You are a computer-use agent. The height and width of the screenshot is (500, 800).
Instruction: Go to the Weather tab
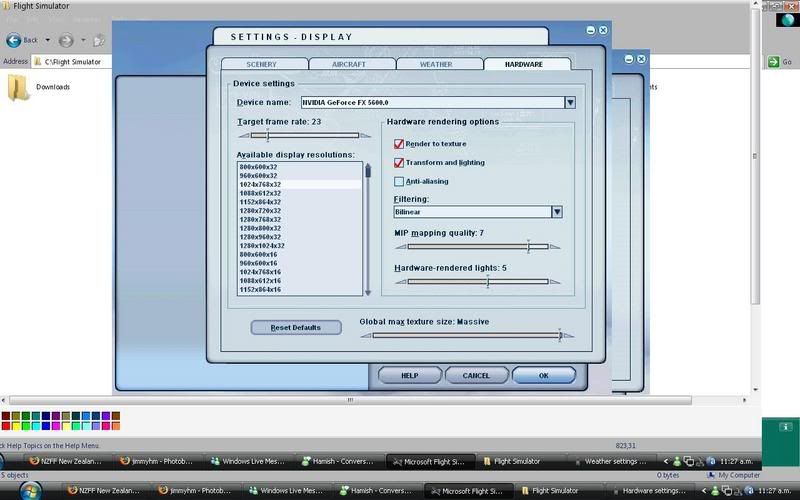pyautogui.click(x=437, y=64)
